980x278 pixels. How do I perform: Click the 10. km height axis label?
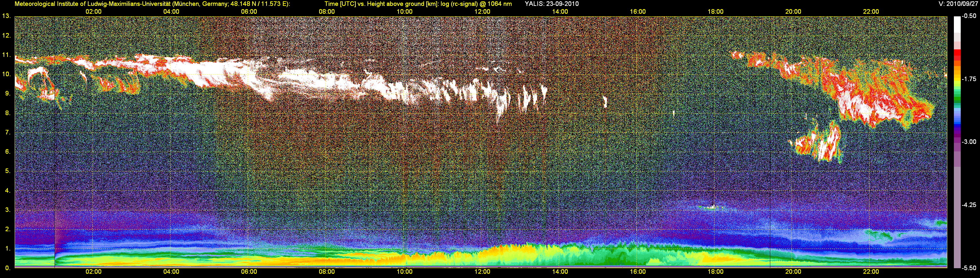(x=7, y=74)
